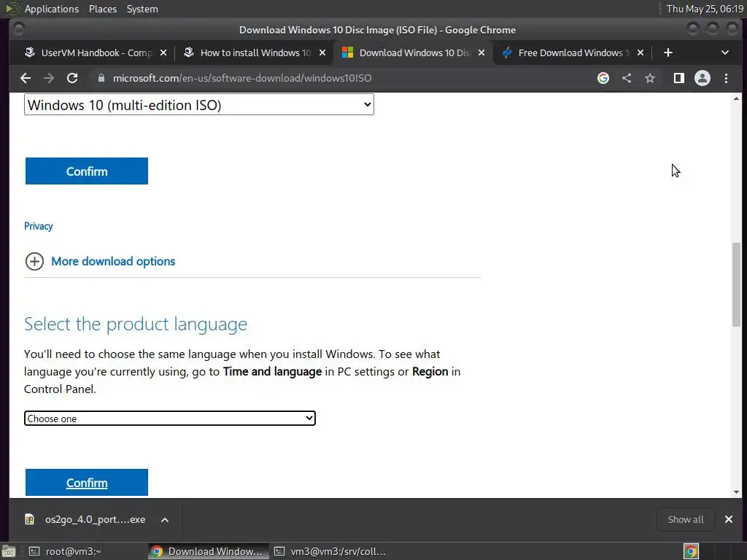Open the Chrome profile avatar menu
747x560 pixels.
pyautogui.click(x=703, y=78)
